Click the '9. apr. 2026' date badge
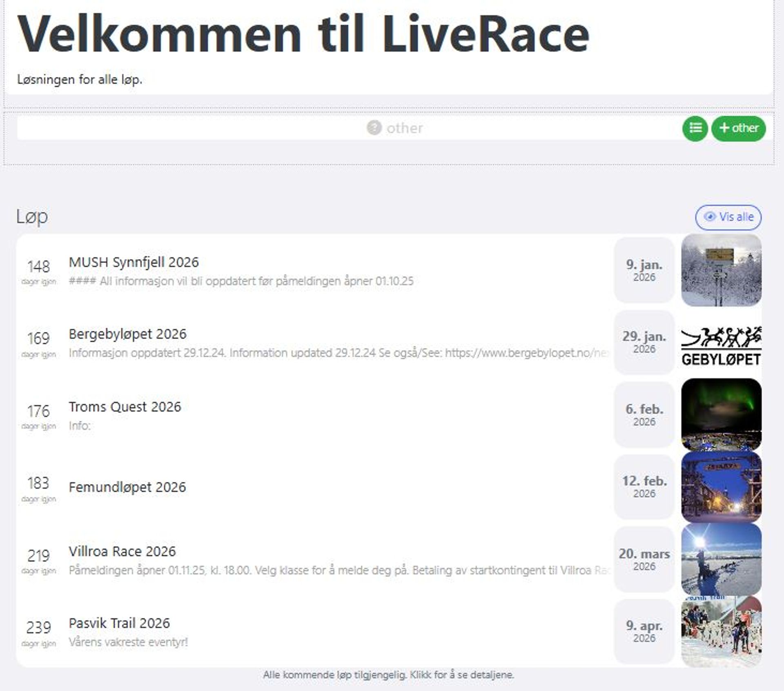 coord(644,631)
